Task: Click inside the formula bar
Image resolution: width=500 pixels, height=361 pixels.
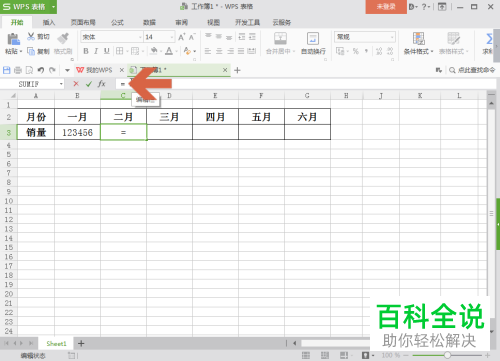Action: point(307,84)
